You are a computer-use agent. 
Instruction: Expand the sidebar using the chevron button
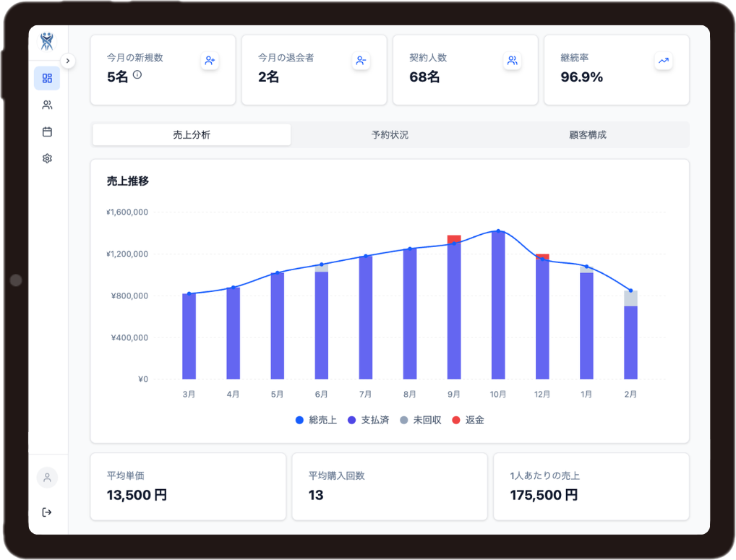pos(68,61)
